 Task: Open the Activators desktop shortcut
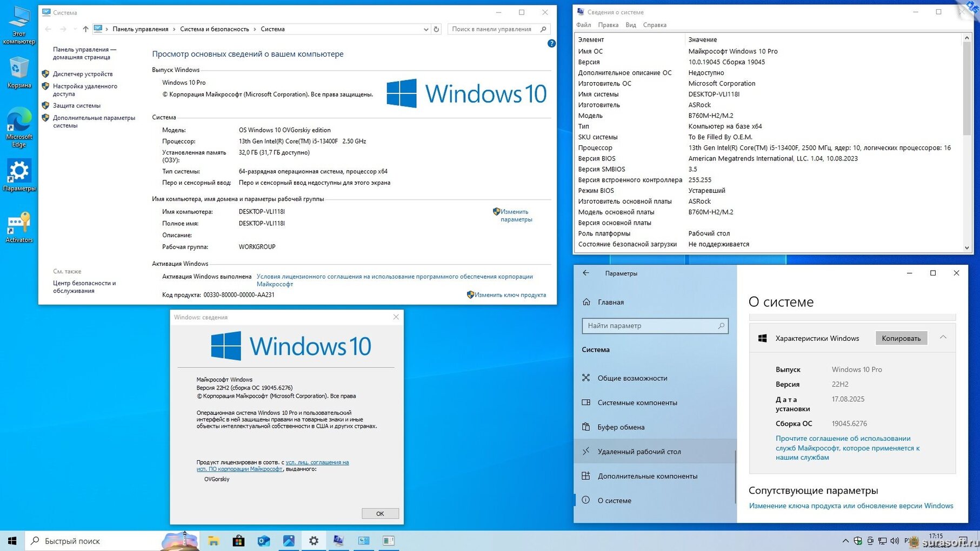point(19,227)
